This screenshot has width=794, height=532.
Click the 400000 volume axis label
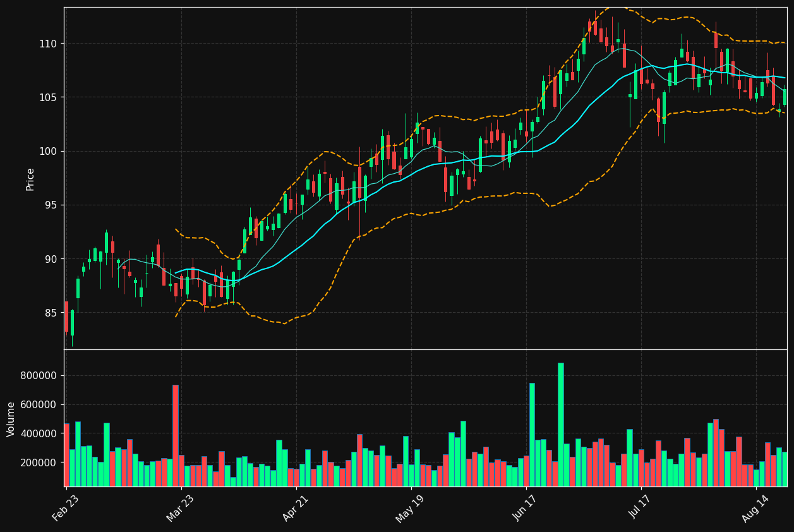[39, 434]
